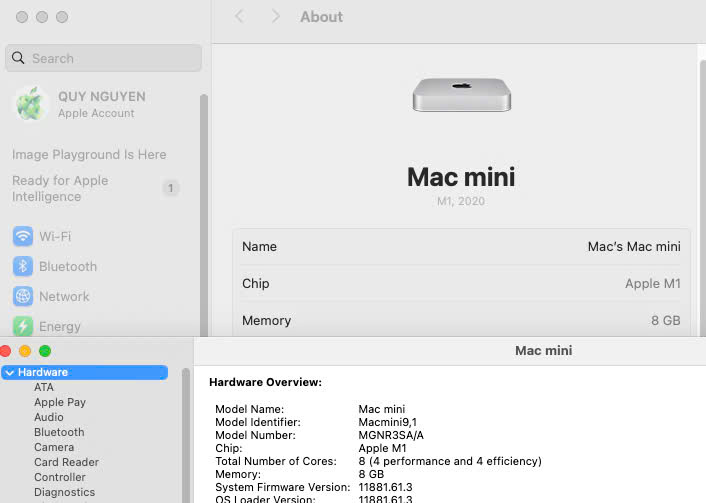Click the Apple Account avatar
Screen dimensions: 706x503
(x=31, y=104)
